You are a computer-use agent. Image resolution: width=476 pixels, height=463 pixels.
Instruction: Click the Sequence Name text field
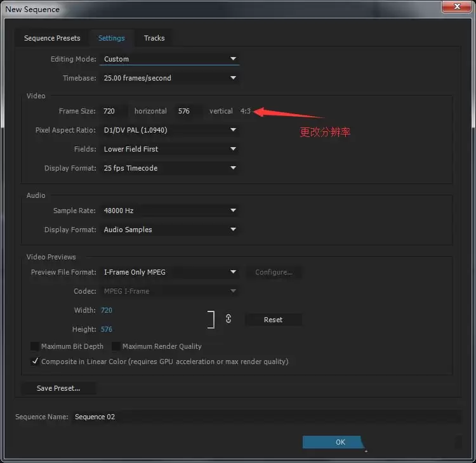tap(267, 417)
